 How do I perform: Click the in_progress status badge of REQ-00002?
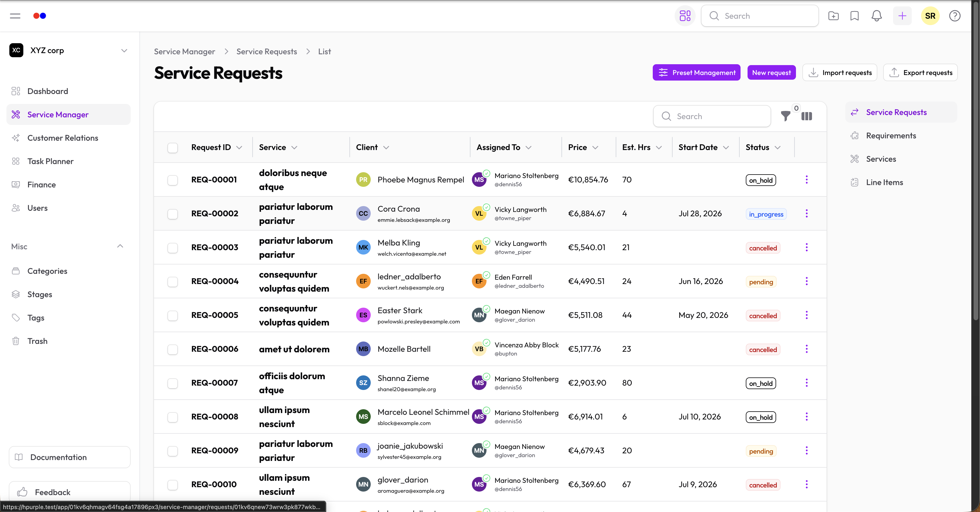point(766,214)
